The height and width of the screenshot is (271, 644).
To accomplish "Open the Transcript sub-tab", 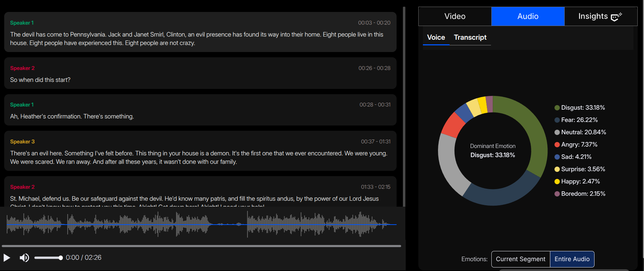I will click(x=470, y=37).
